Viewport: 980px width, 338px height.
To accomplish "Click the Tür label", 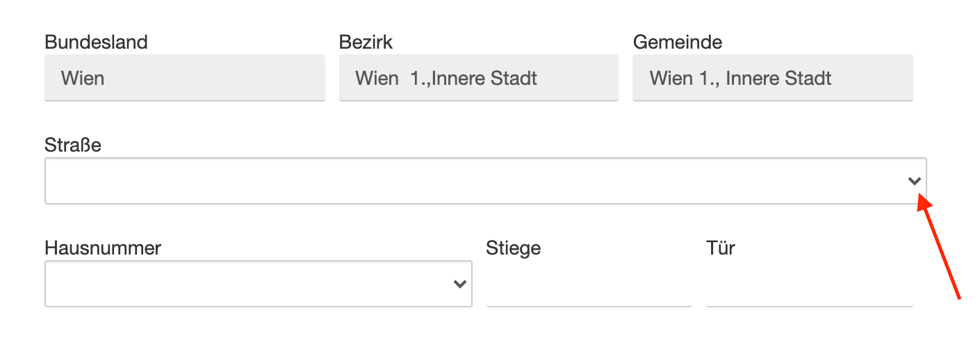I will [721, 248].
